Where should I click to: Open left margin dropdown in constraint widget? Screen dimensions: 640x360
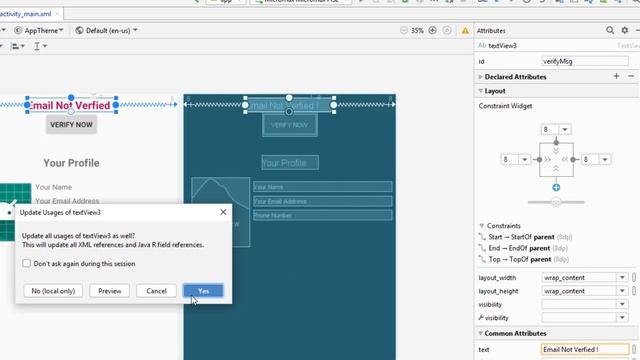(524, 160)
